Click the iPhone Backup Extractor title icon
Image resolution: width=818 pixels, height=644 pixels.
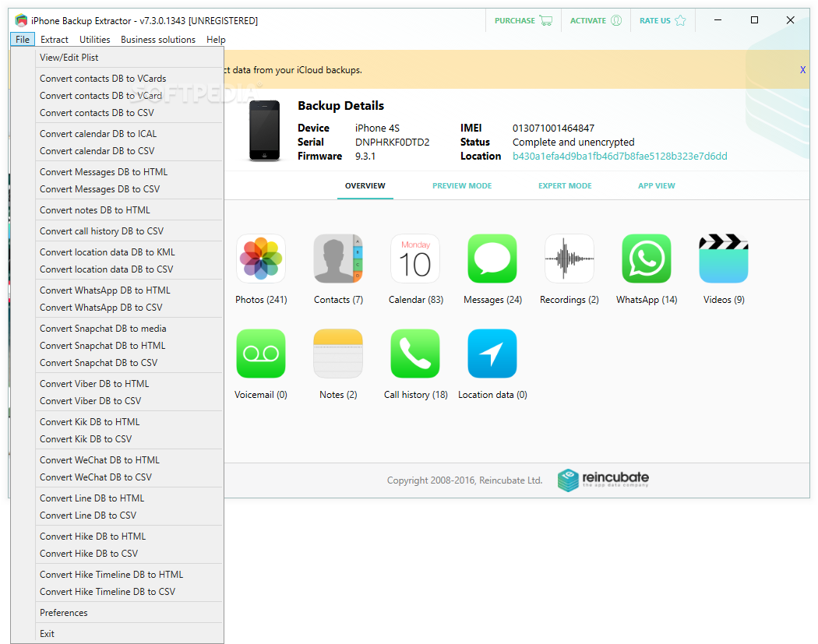pos(21,20)
